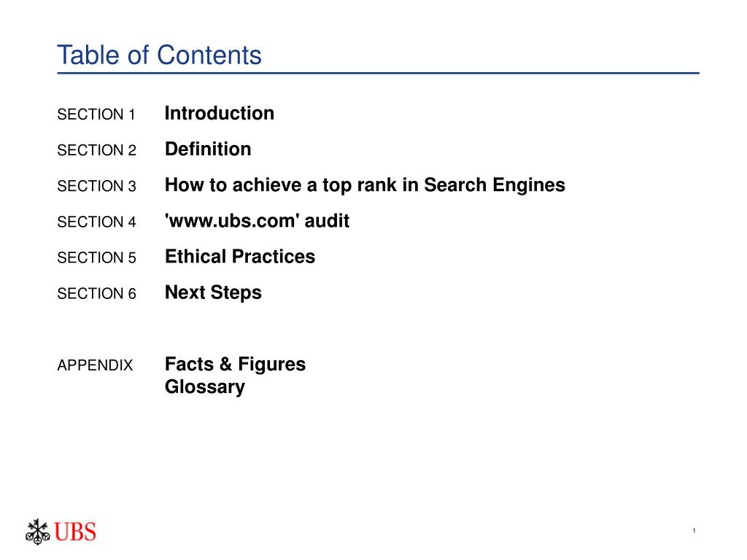Click the SECTION 3 label
Image resolution: width=747 pixels, height=560 pixels.
pyautogui.click(x=97, y=186)
